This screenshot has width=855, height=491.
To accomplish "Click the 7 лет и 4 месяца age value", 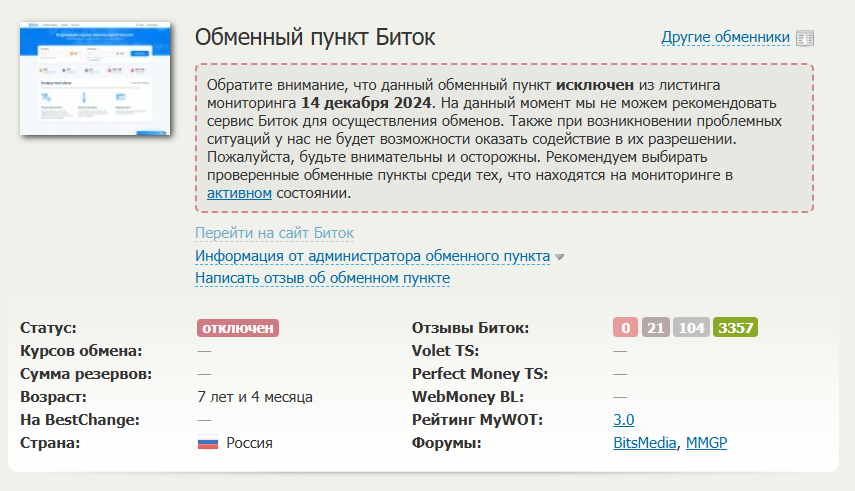I will (255, 397).
